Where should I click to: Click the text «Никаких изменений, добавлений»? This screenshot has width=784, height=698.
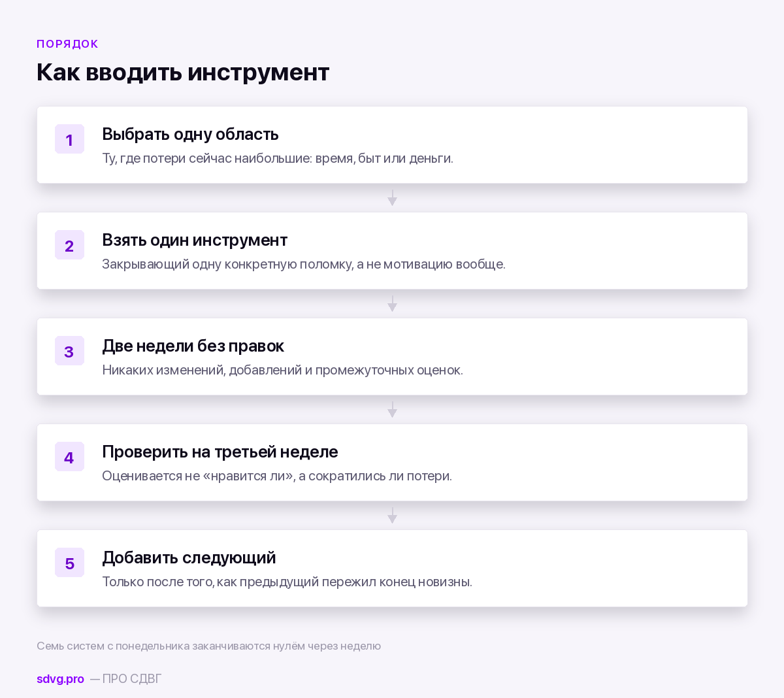tap(202, 370)
